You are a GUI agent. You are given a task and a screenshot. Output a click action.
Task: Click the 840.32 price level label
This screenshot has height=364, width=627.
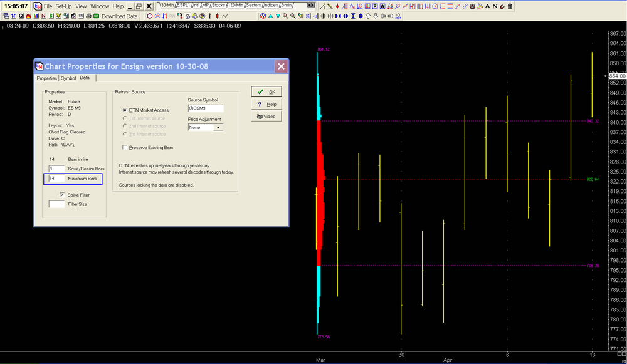coord(593,121)
